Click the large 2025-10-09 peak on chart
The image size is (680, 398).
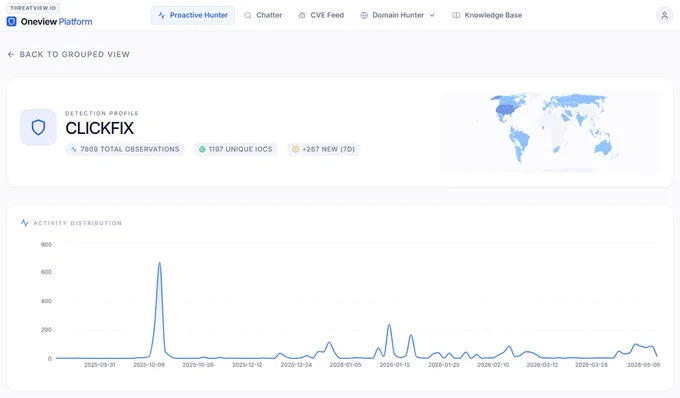(x=160, y=263)
